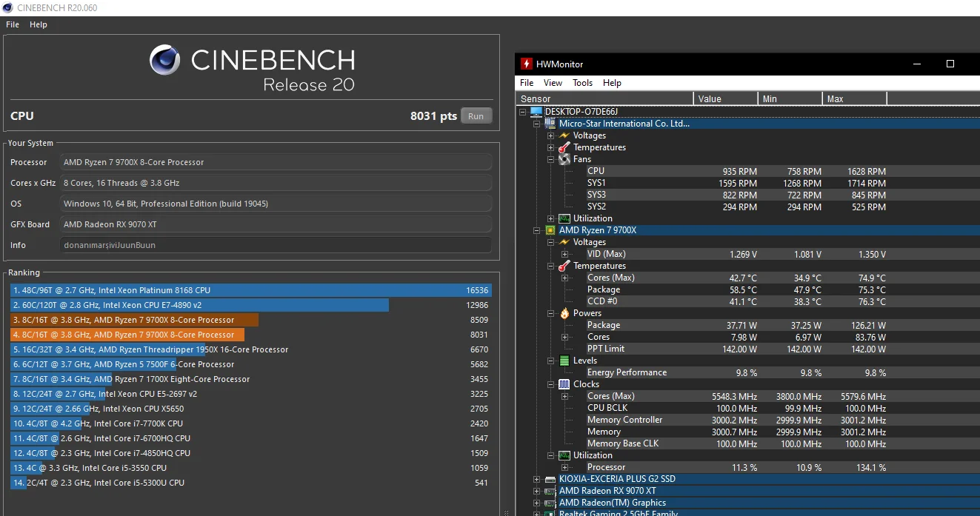Select ranking row 5 Ryzen Threadripper 1950X

[x=251, y=349]
